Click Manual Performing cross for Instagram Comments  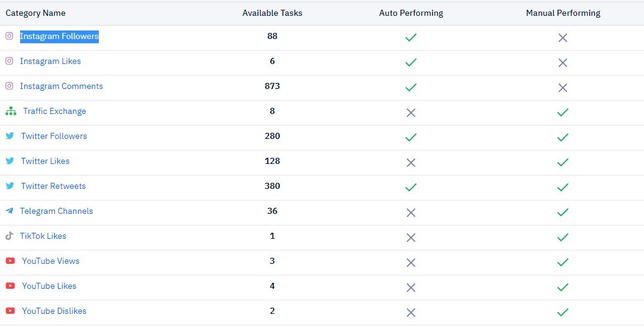tap(563, 88)
